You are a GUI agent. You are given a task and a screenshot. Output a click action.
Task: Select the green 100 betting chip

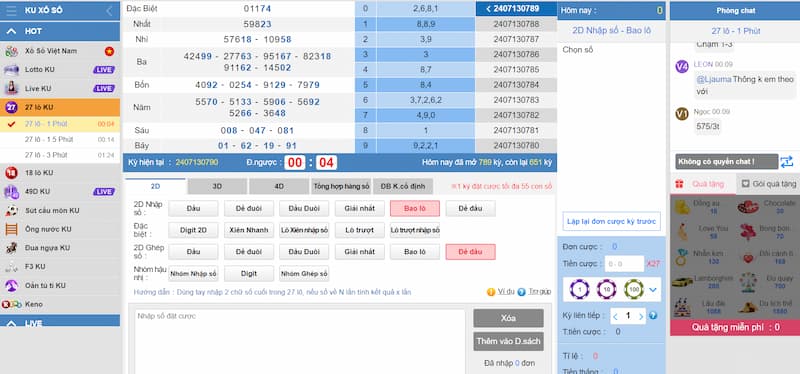click(634, 289)
